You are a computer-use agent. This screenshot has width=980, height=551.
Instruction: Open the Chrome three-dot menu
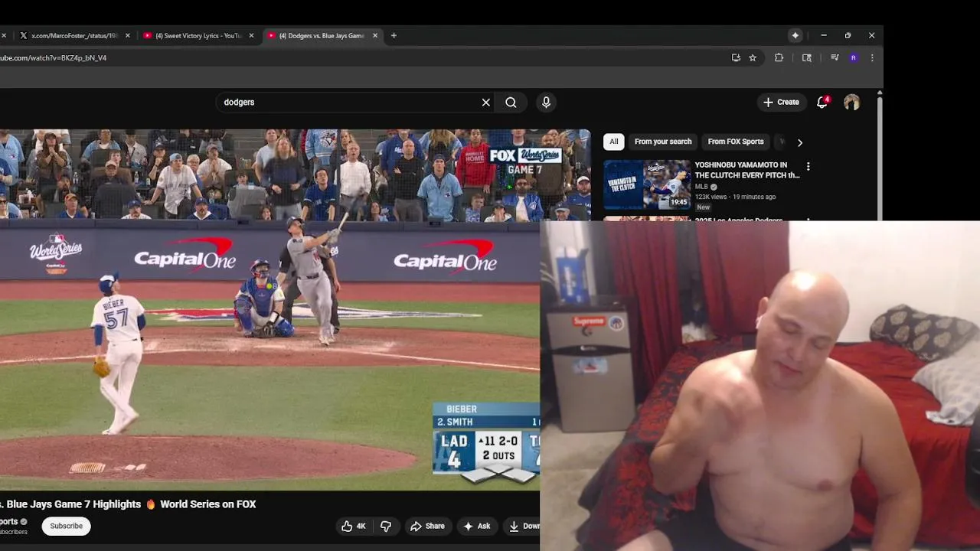pos(872,57)
